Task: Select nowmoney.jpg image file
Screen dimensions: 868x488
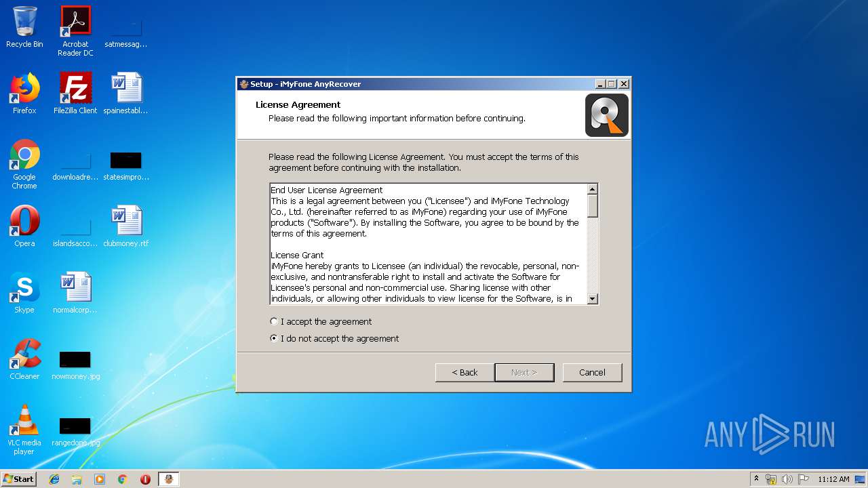Action: [x=75, y=365]
